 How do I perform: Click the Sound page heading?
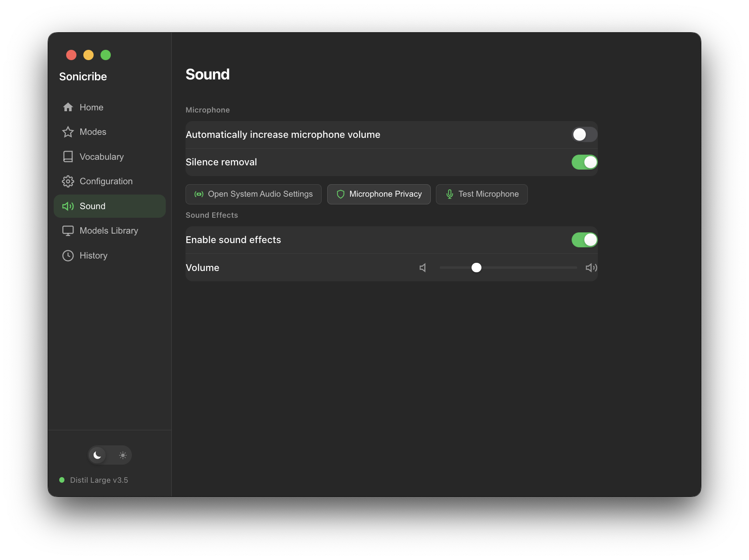pyautogui.click(x=207, y=74)
